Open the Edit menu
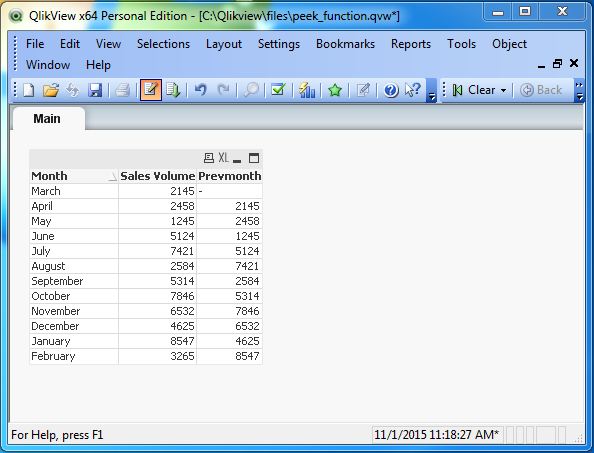The image size is (594, 453). coord(70,44)
